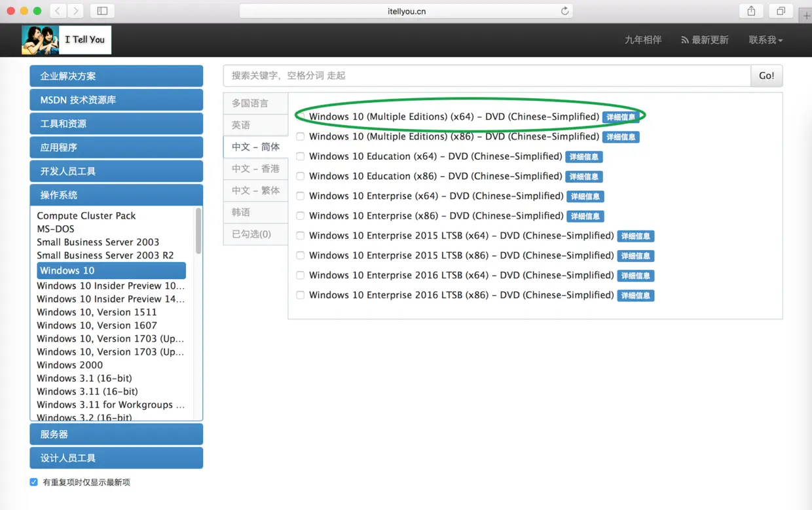Screen dimensions: 812x510
Task: Toggle the Safari sidebar icon
Action: 102,11
